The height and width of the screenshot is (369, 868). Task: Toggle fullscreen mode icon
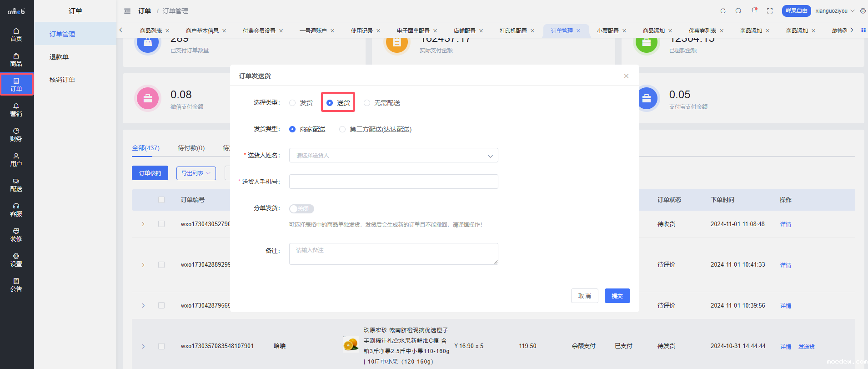(770, 11)
